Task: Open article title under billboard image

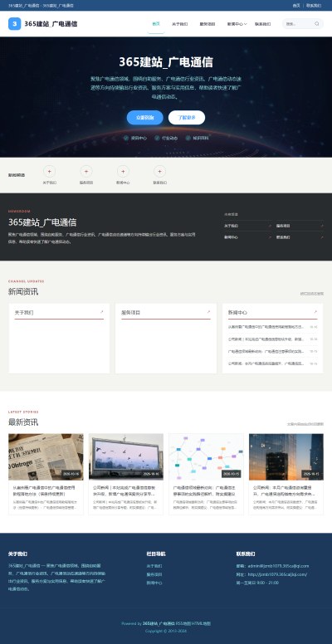Action: [x=124, y=490]
